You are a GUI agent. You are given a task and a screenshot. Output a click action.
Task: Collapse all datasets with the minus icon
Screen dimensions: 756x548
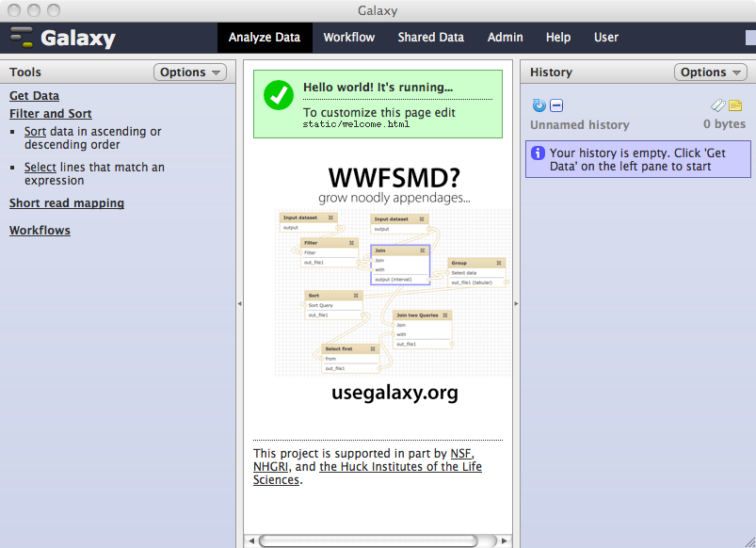pyautogui.click(x=556, y=105)
